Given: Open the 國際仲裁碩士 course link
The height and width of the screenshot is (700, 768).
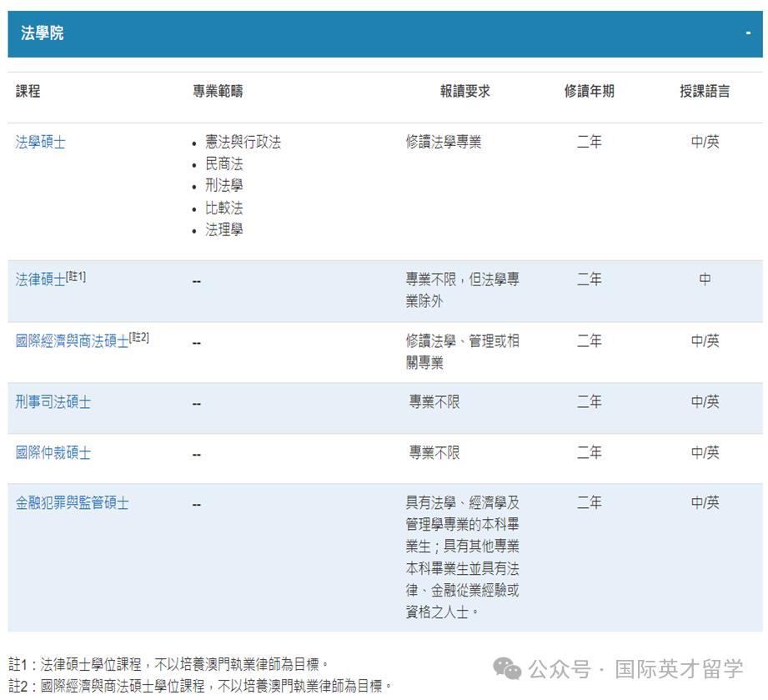Looking at the screenshot, I should point(53,453).
